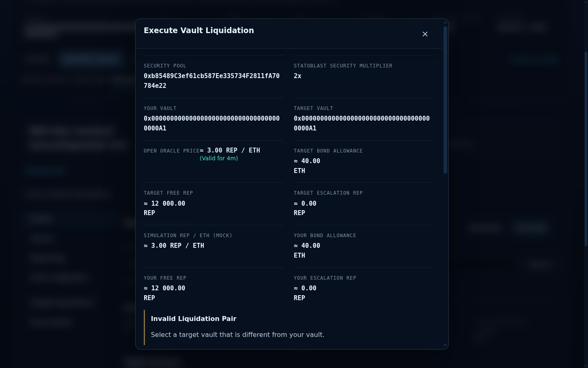
Task: Click the modal's vertical scrollbar thumb
Action: tap(445, 100)
